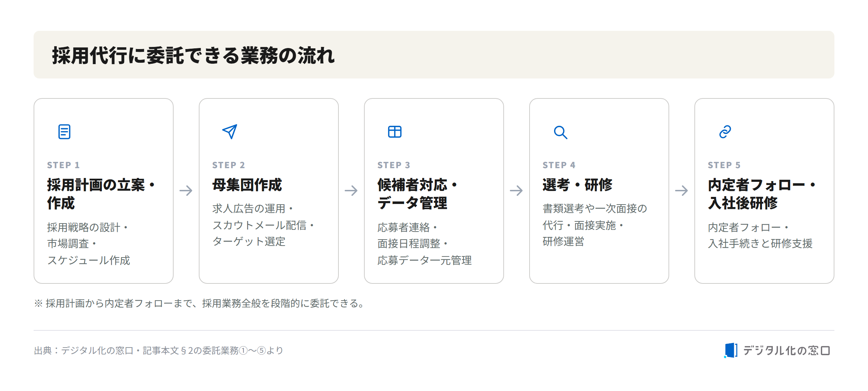
Task: Click the arrow between Step 1 and Step 2
Action: pyautogui.click(x=186, y=191)
